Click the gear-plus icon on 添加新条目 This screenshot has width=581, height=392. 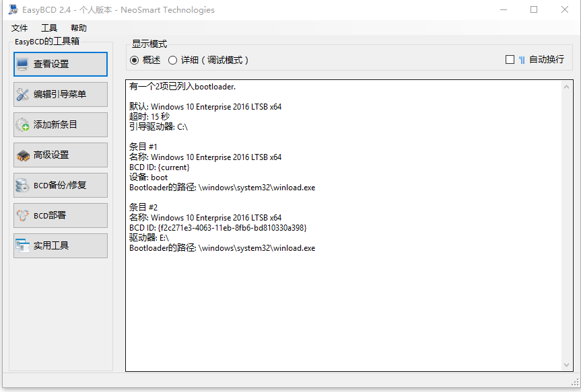pyautogui.click(x=22, y=125)
